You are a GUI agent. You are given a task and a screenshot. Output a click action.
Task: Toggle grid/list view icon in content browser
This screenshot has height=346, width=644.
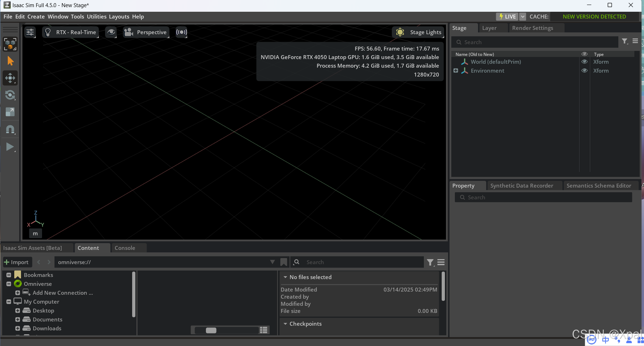(x=264, y=330)
